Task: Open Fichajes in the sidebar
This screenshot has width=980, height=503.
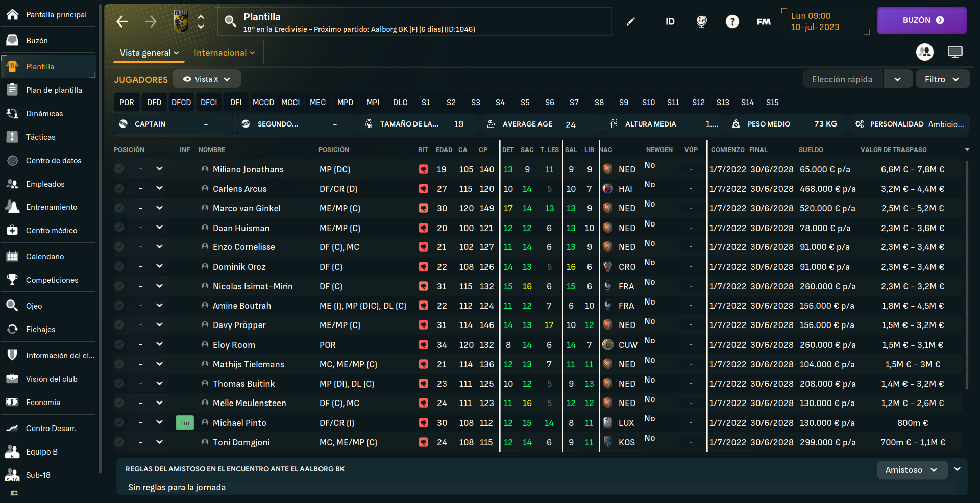Action: pos(48,329)
